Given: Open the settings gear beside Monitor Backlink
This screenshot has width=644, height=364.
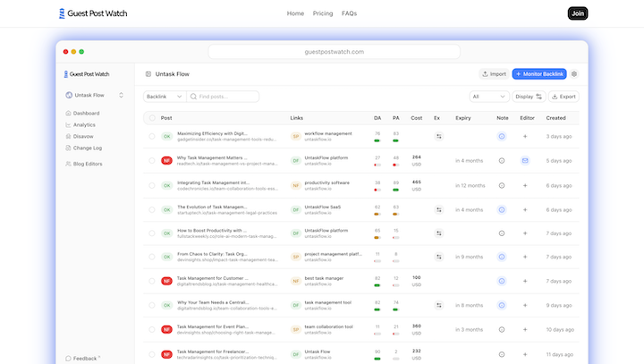Looking at the screenshot, I should 574,74.
